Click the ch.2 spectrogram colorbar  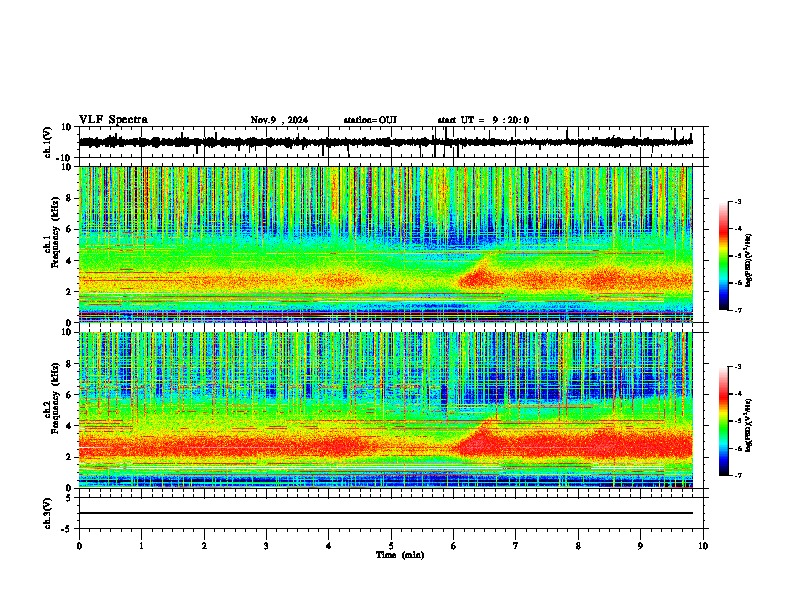tap(723, 421)
